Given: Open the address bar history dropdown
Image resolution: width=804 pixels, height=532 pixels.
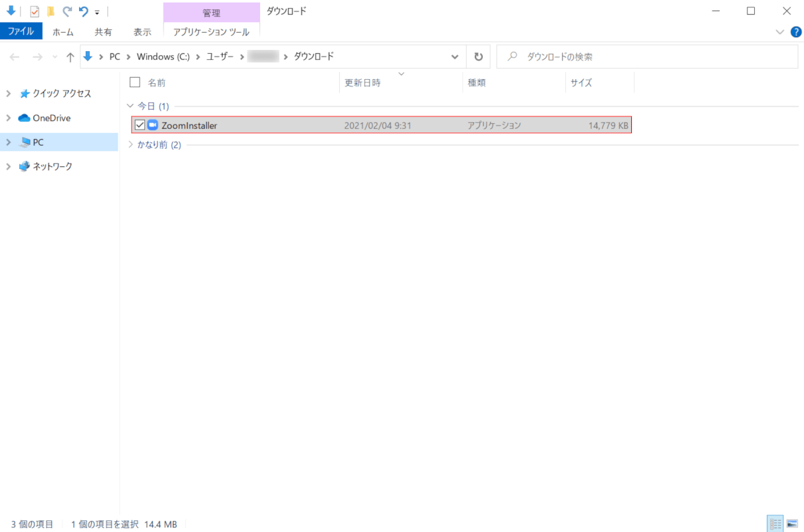Looking at the screenshot, I should tap(455, 57).
